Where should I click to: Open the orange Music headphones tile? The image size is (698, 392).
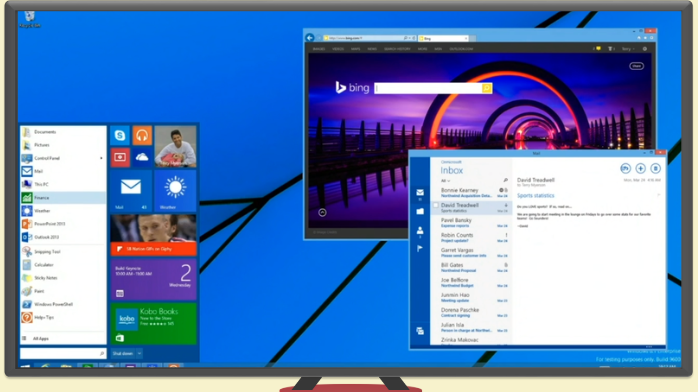coord(142,135)
